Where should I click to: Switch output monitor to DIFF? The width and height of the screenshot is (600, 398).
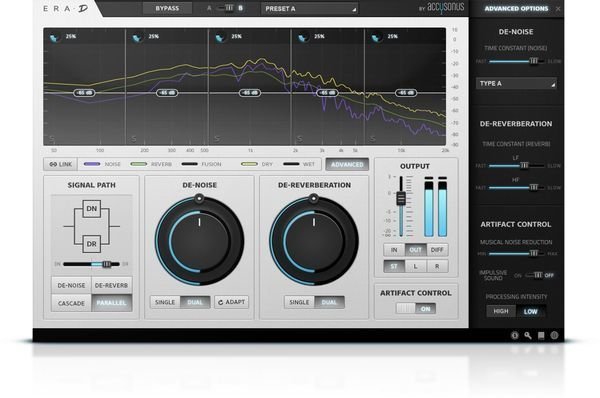437,250
